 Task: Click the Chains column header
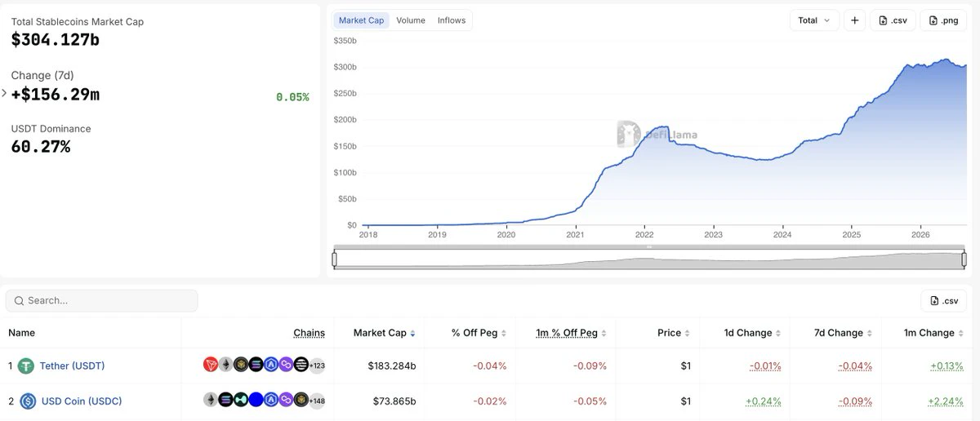pos(310,333)
